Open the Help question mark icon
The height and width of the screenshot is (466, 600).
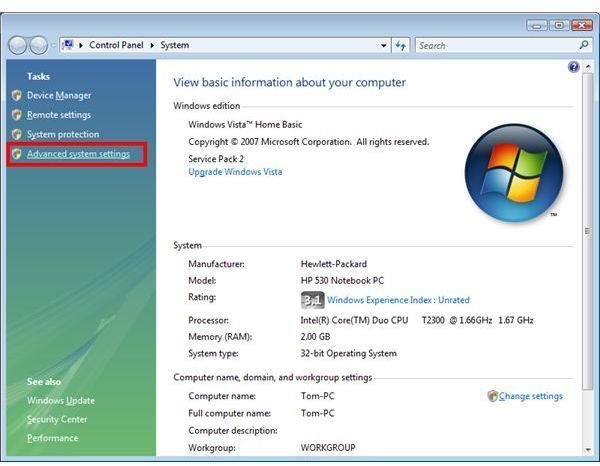point(573,67)
